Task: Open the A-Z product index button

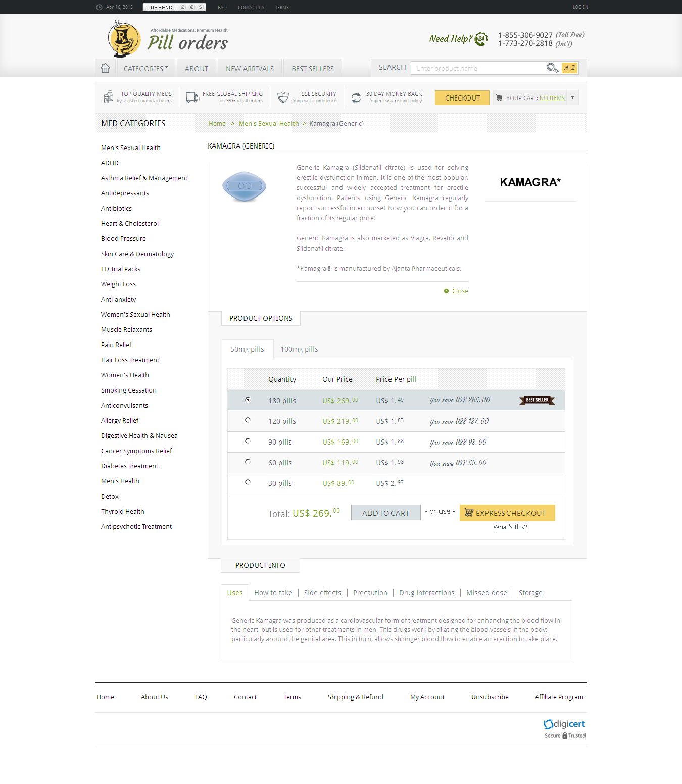Action: 569,68
